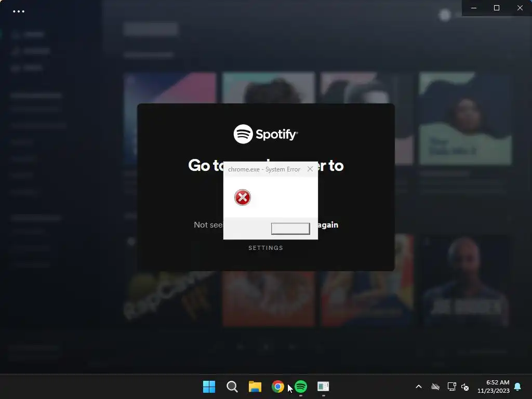This screenshot has width=532, height=399.
Task: Click muted volume tray icon
Action: point(465,387)
